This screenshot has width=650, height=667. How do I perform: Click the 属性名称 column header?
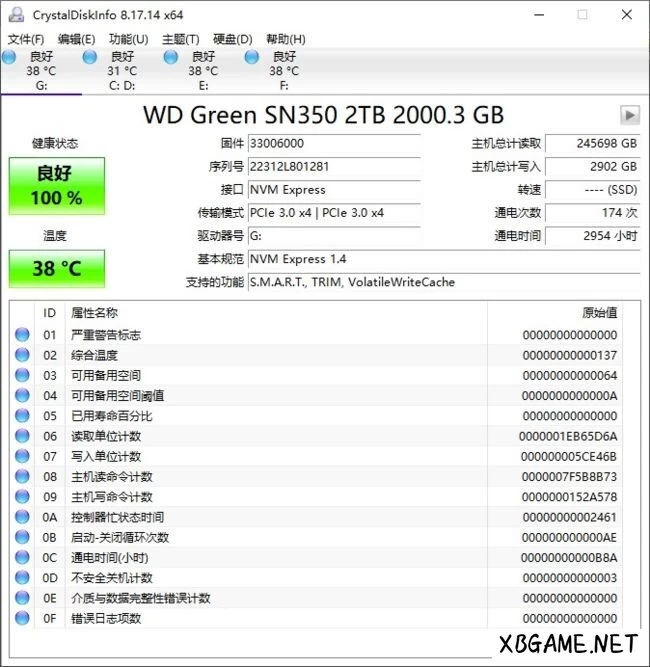point(94,313)
